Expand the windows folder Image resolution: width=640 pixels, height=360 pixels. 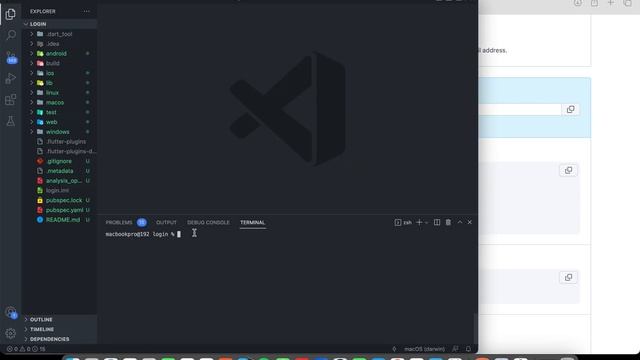(x=59, y=132)
